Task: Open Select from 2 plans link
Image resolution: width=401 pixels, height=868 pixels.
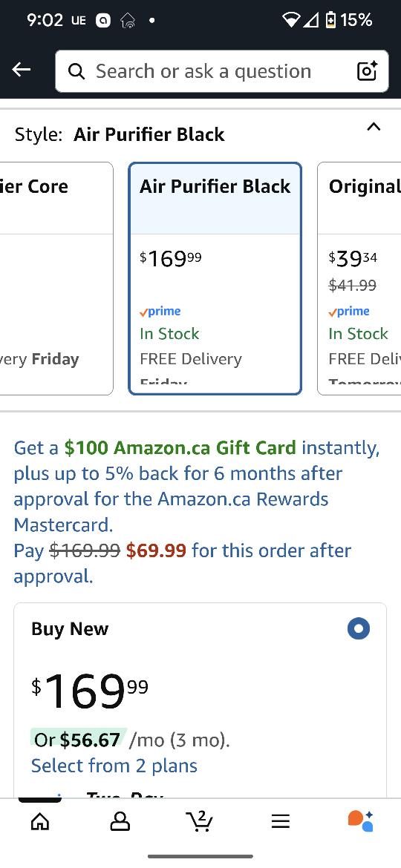Action: [x=114, y=766]
